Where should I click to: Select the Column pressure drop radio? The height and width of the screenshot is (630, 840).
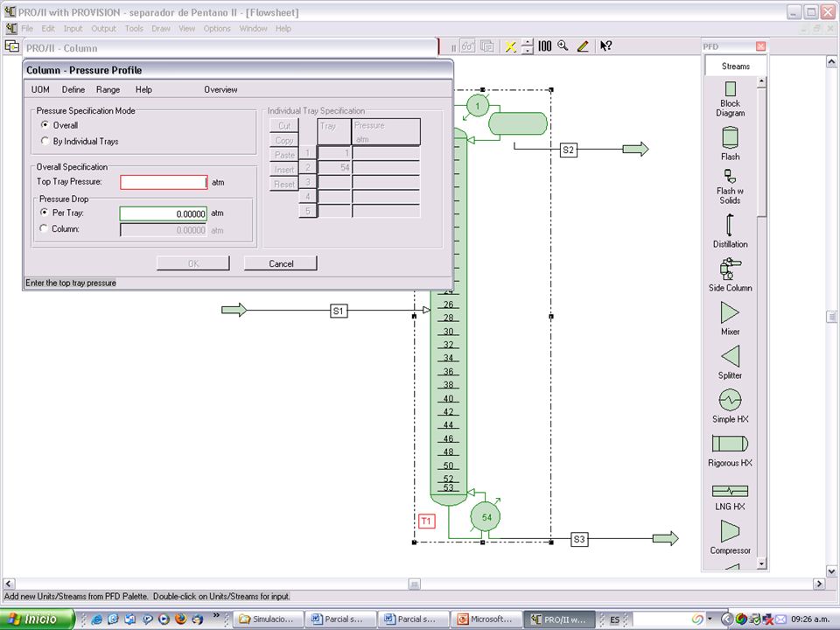tap(44, 228)
